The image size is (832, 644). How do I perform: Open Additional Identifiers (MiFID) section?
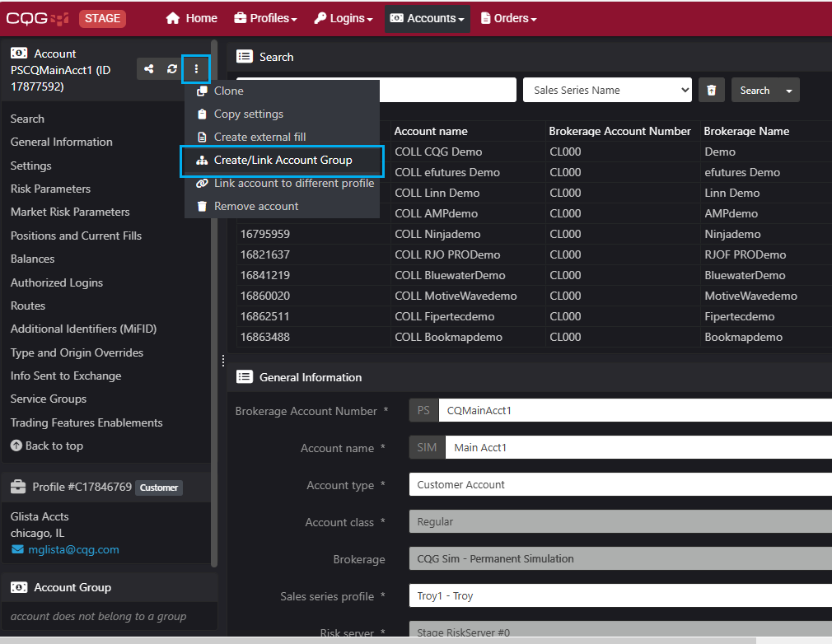point(83,329)
